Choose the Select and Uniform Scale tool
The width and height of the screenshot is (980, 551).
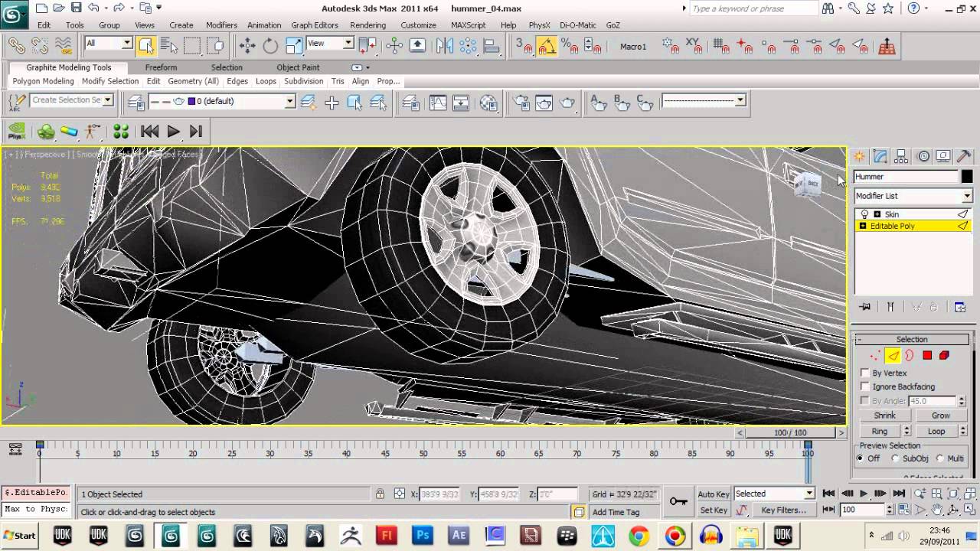tap(294, 46)
